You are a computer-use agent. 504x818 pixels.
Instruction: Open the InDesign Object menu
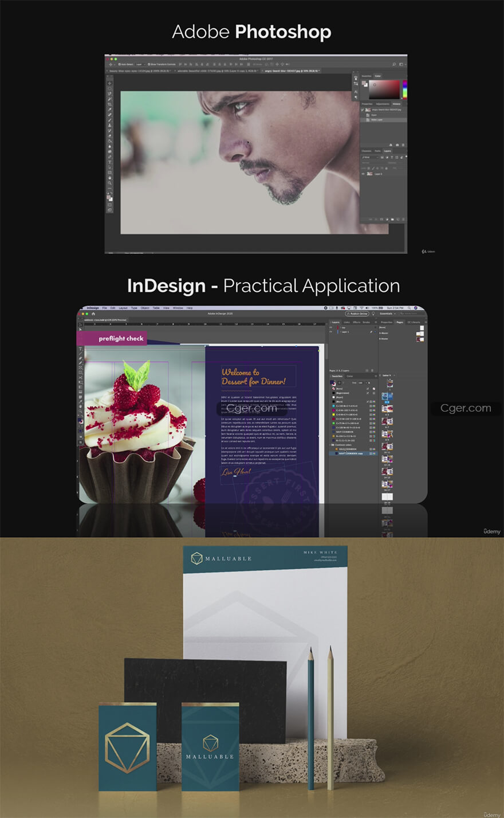(145, 308)
